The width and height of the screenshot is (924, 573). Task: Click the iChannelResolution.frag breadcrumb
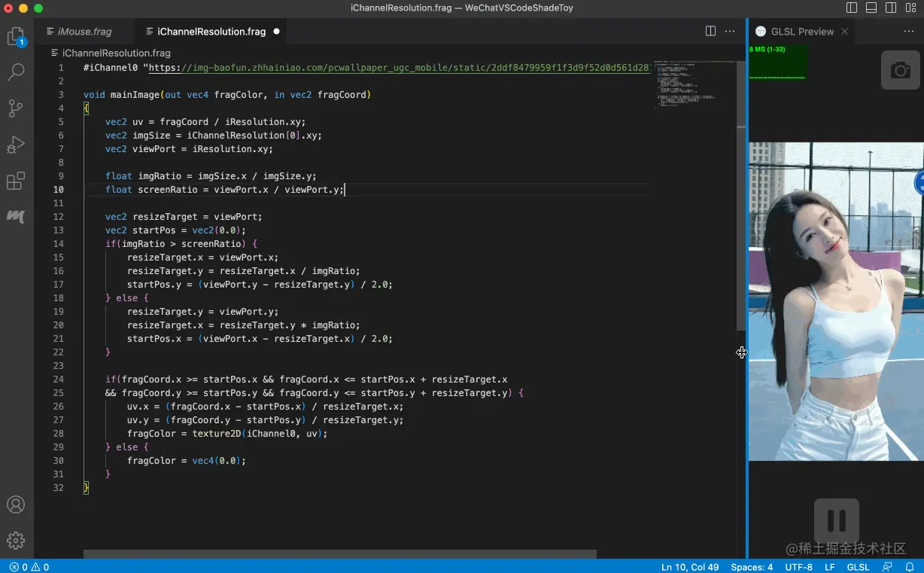[x=116, y=53]
